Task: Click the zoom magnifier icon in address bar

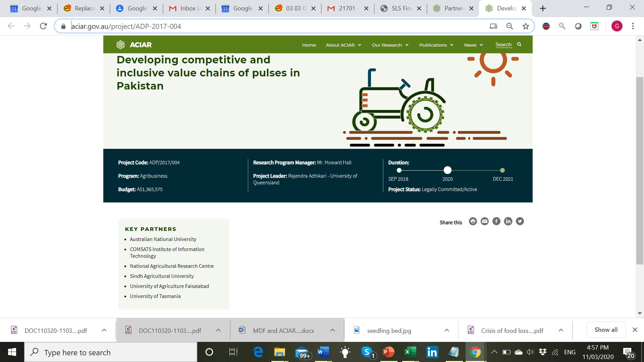Action: pos(509,26)
